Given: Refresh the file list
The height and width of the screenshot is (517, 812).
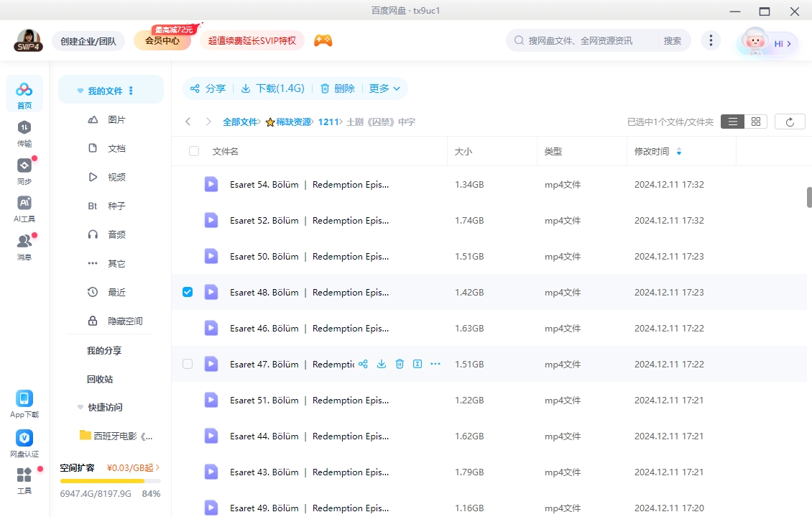Looking at the screenshot, I should (790, 121).
